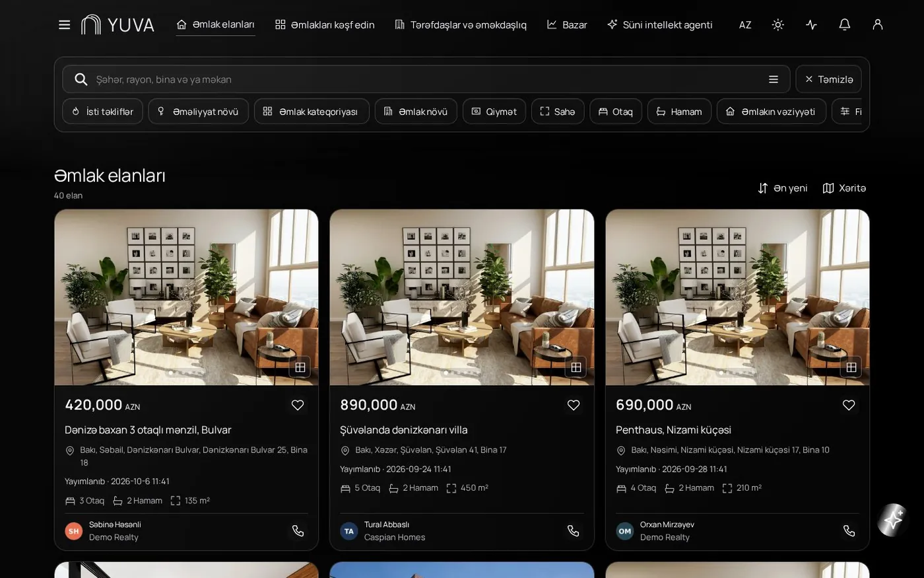Viewport: 924px width, 578px height.
Task: Favorite the 690,000 AZN penthouse listing
Action: point(849,405)
